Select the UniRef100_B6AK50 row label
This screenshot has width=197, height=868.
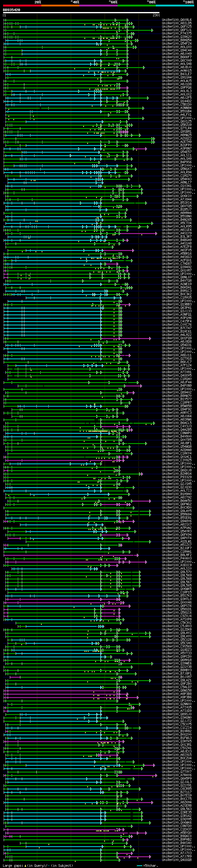(176, 501)
